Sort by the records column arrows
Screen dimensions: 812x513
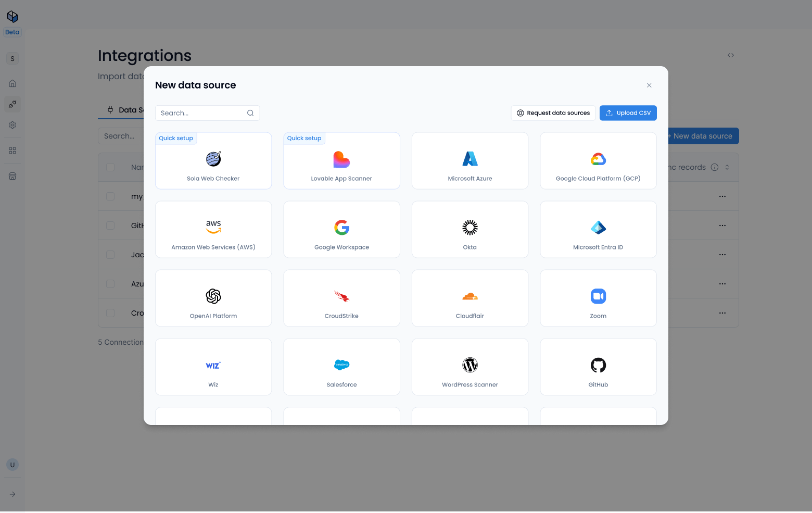tap(727, 167)
